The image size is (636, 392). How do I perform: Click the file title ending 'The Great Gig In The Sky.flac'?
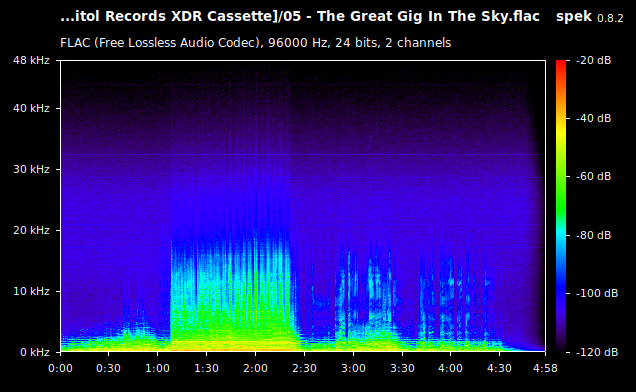pyautogui.click(x=300, y=17)
